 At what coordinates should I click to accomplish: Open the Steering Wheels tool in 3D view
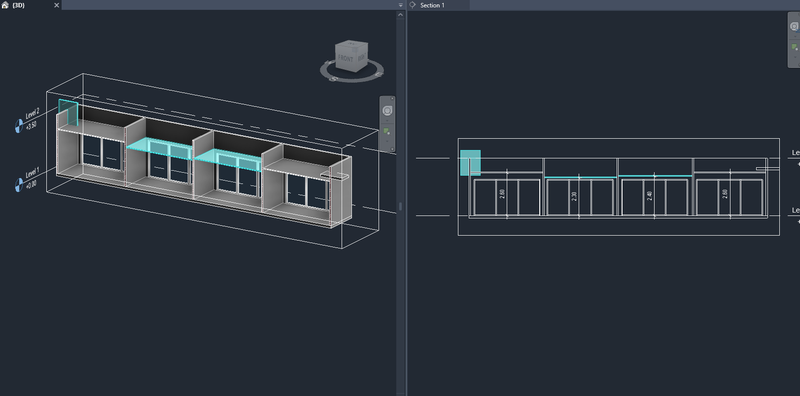[x=387, y=110]
